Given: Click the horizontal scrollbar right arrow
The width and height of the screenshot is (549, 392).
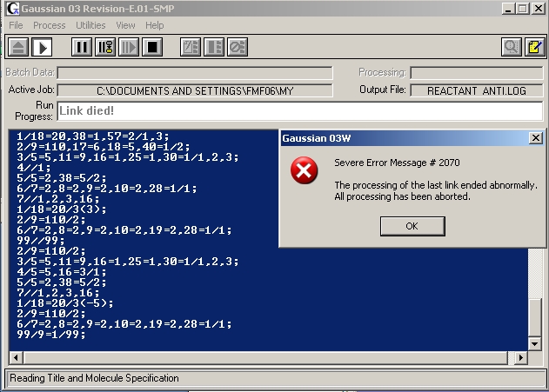Looking at the screenshot, I should coord(521,358).
